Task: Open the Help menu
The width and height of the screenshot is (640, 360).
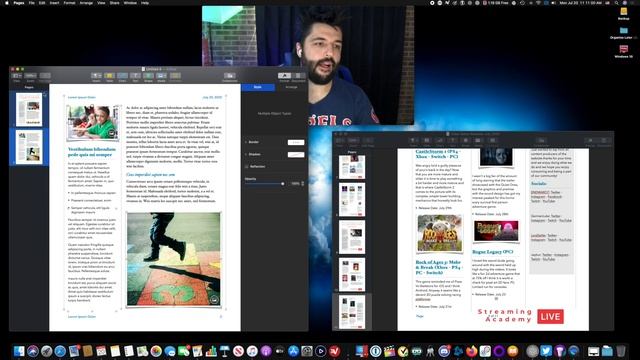Action: [145, 2]
